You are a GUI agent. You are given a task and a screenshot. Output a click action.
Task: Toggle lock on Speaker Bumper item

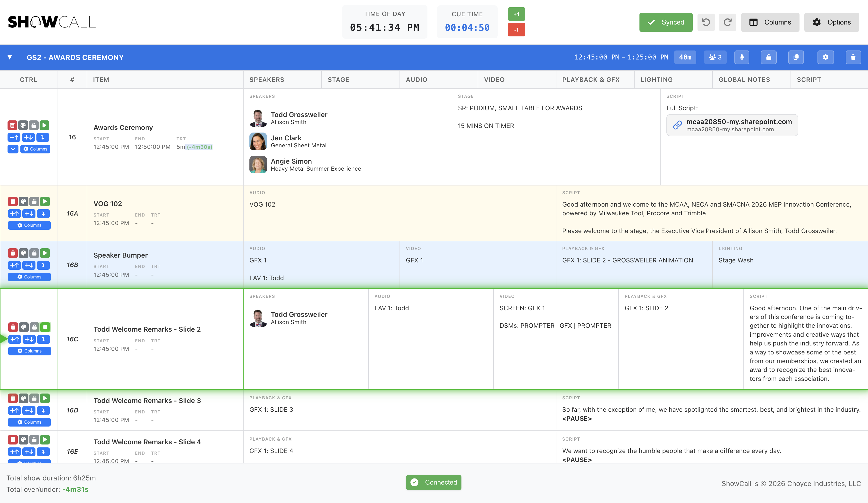(34, 253)
